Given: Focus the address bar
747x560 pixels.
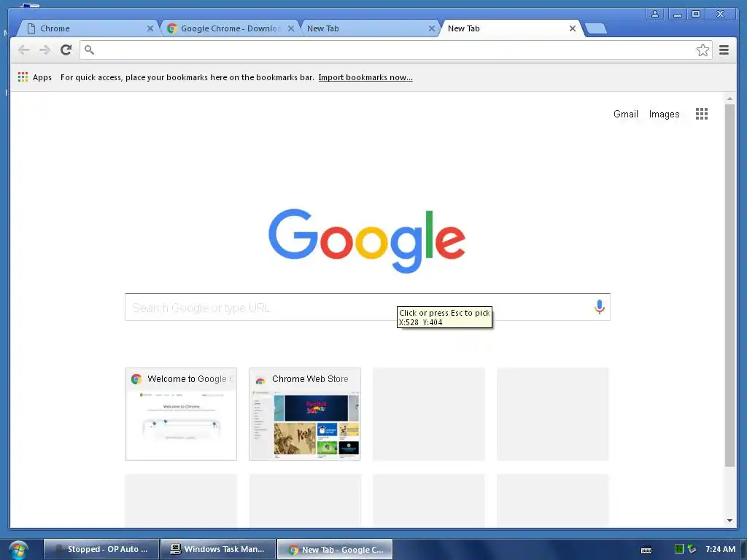Looking at the screenshot, I should [x=395, y=50].
